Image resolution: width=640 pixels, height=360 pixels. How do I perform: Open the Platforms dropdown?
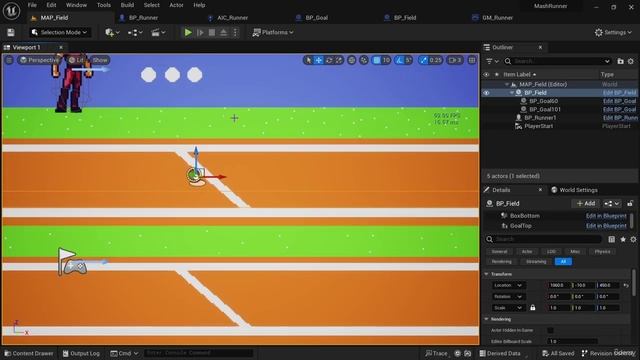[273, 32]
